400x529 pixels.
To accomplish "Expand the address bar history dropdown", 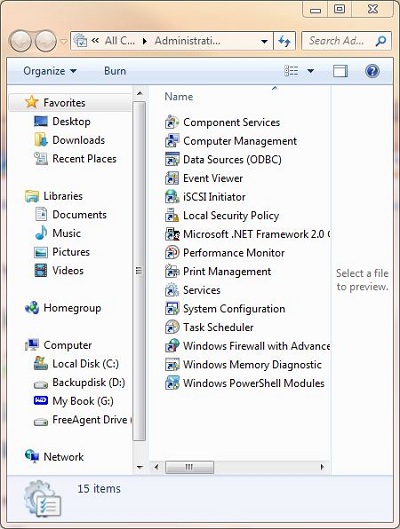I will [265, 41].
